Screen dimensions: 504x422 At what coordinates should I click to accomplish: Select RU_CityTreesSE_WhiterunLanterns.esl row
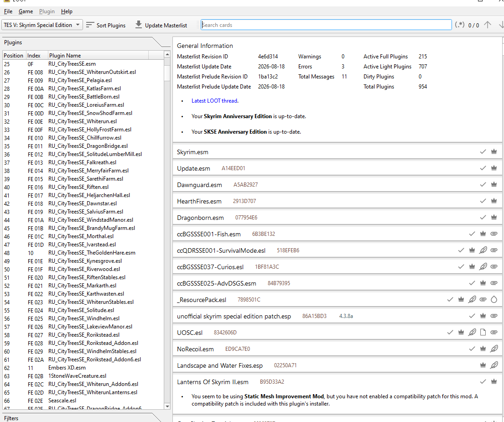tap(93, 392)
